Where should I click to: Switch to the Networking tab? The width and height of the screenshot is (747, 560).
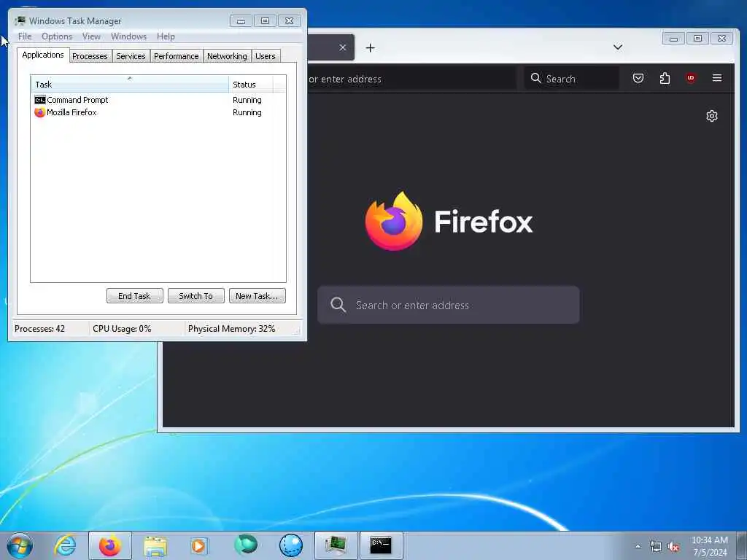coord(227,56)
